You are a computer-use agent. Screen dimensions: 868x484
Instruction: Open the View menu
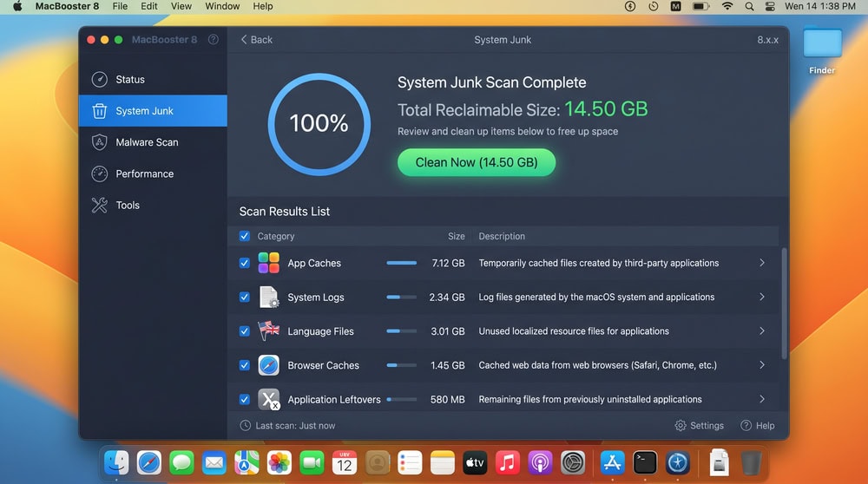click(181, 6)
